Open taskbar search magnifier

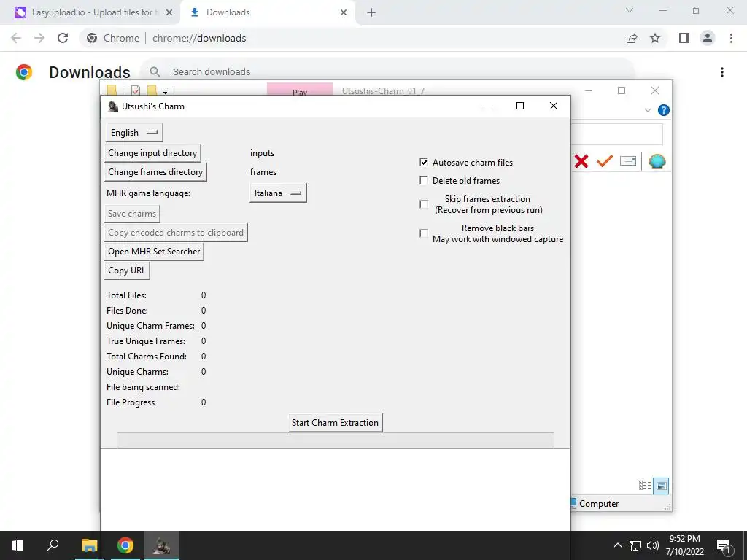53,545
